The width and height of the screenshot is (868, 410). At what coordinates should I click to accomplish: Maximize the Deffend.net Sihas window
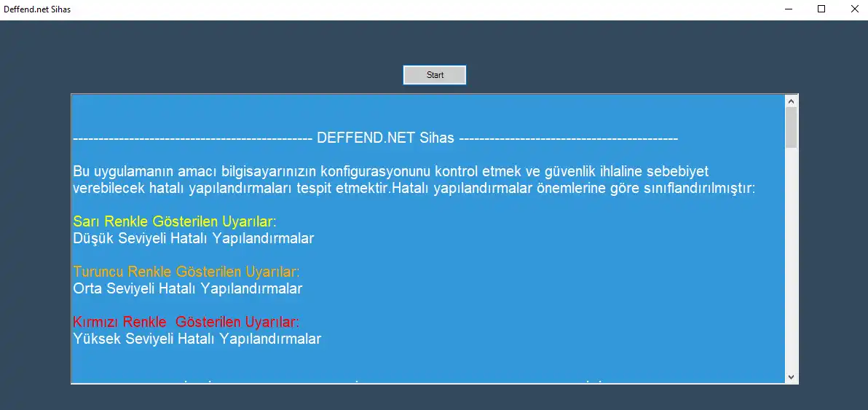[x=821, y=9]
